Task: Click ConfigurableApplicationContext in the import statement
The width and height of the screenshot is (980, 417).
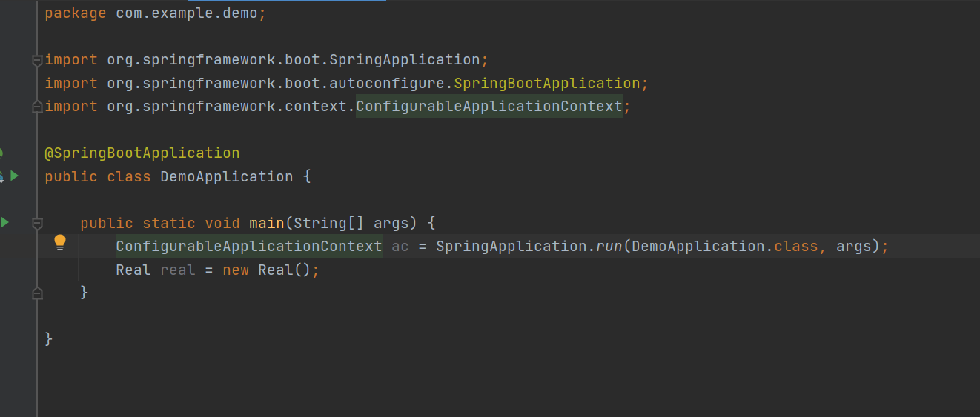Action: 489,107
